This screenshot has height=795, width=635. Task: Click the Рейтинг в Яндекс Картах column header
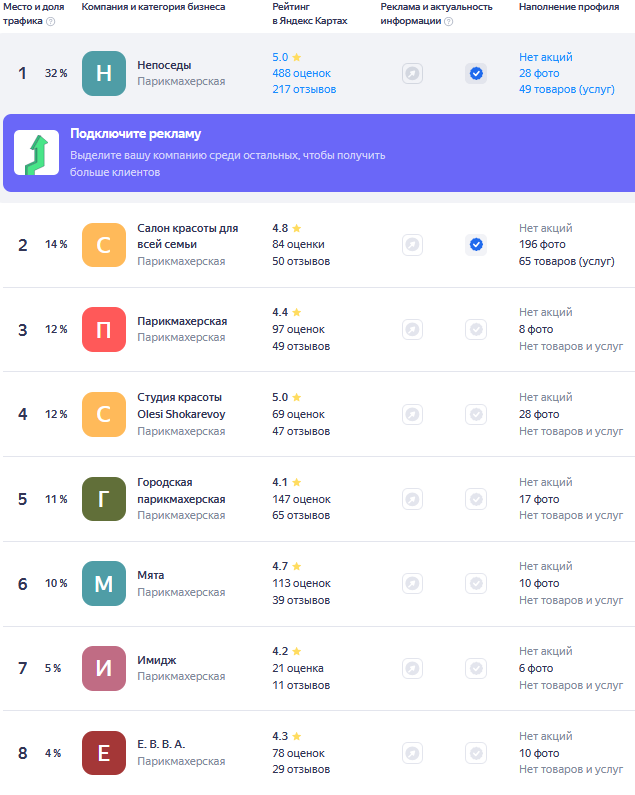[x=309, y=14]
